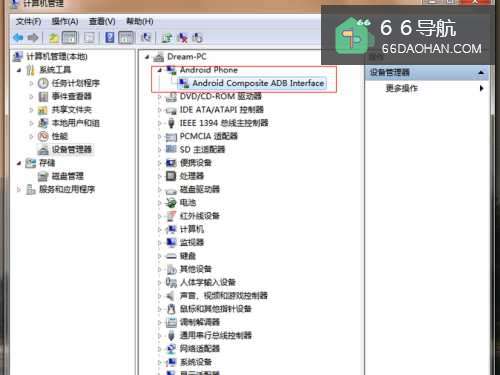This screenshot has width=500, height=375.
Task: Select the 任务计划程序 clock icon
Action: click(43, 83)
